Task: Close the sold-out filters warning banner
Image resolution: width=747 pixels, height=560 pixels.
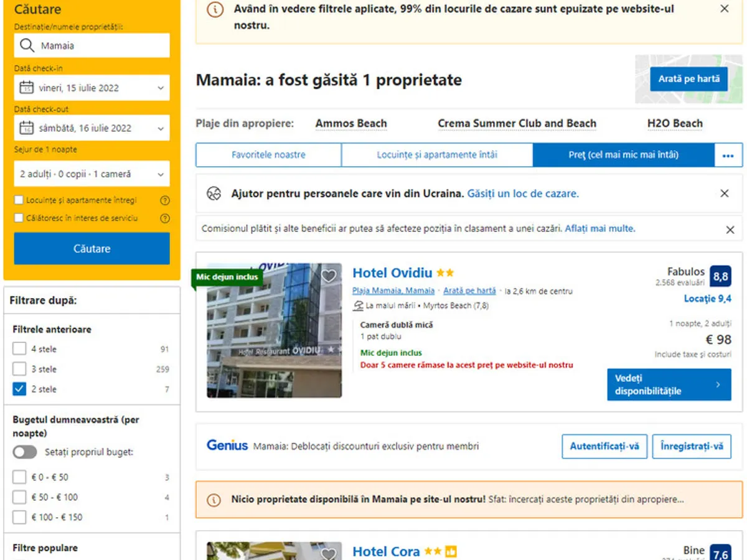Action: click(725, 9)
